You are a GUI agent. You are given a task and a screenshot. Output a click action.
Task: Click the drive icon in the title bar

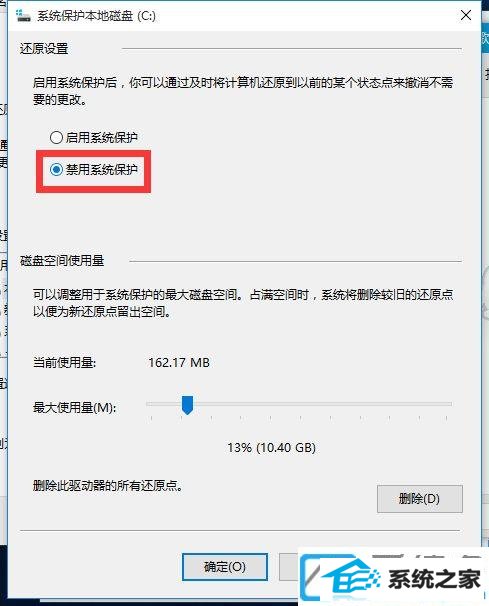(23, 15)
